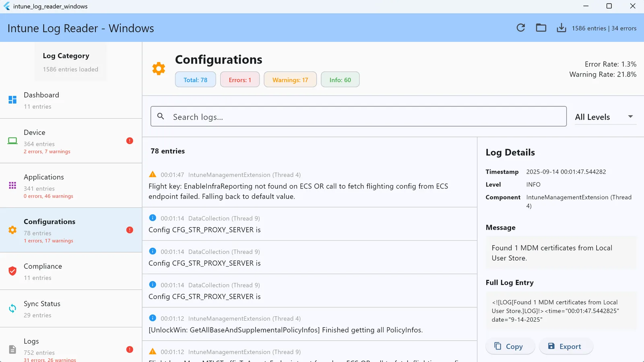Click the Flutter logo in the title bar
This screenshot has width=644, height=362.
point(6,6)
